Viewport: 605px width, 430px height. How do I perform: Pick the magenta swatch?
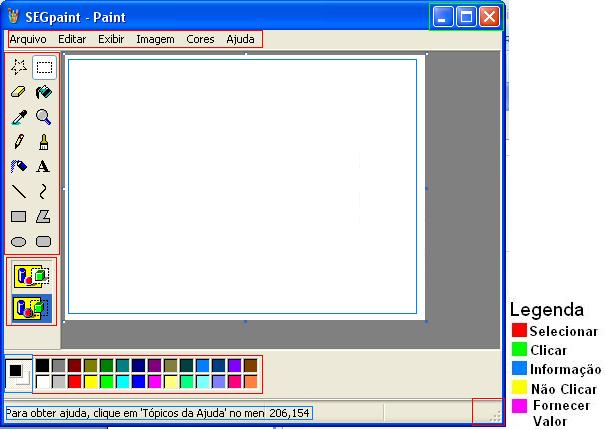[154, 382]
